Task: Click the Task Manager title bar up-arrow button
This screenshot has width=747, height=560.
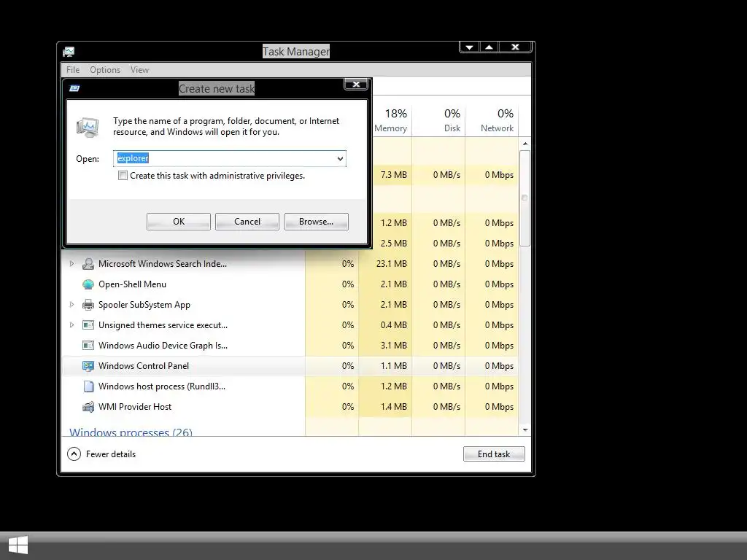Action: (489, 47)
